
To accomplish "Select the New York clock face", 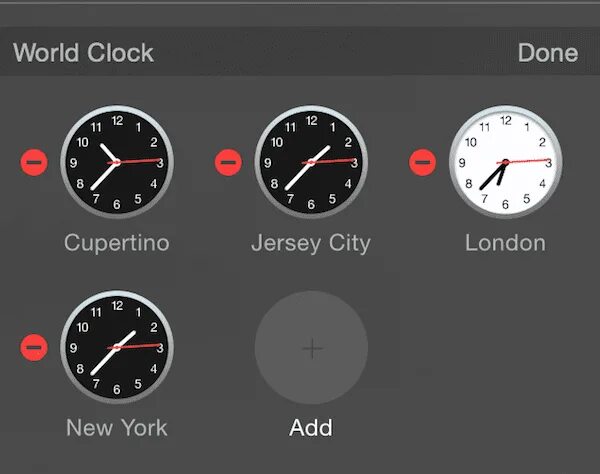I will (117, 347).
